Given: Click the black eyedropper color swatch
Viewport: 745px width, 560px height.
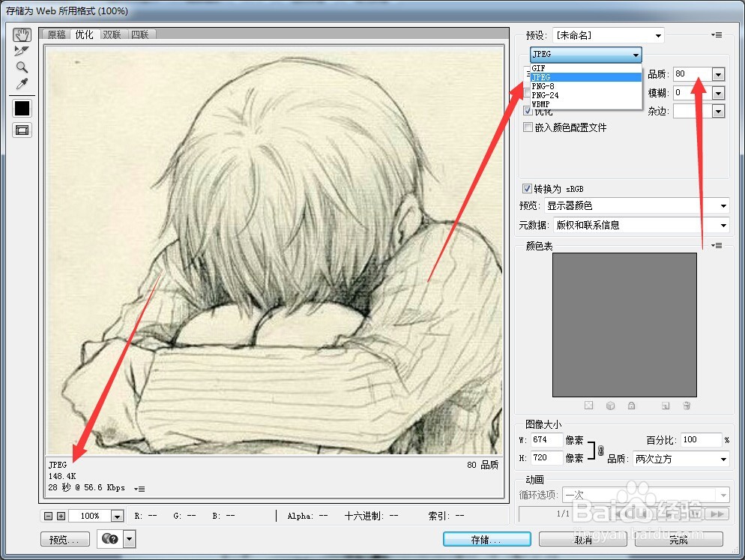Looking at the screenshot, I should (22, 108).
